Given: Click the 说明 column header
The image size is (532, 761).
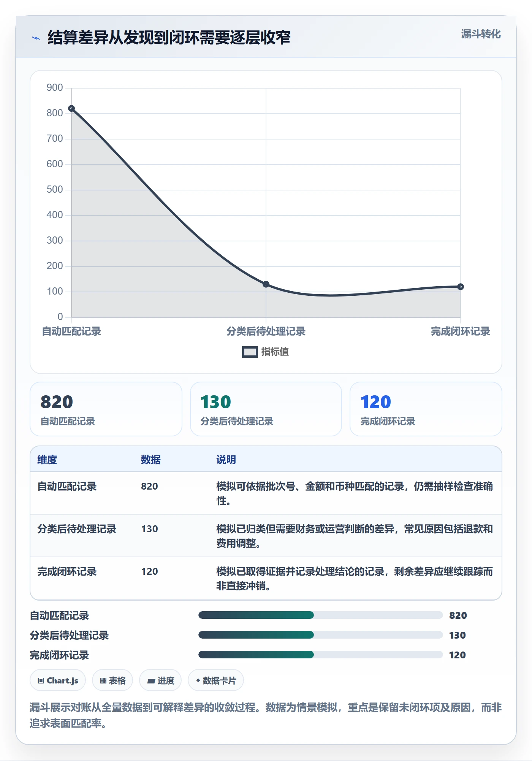Looking at the screenshot, I should click(x=226, y=460).
